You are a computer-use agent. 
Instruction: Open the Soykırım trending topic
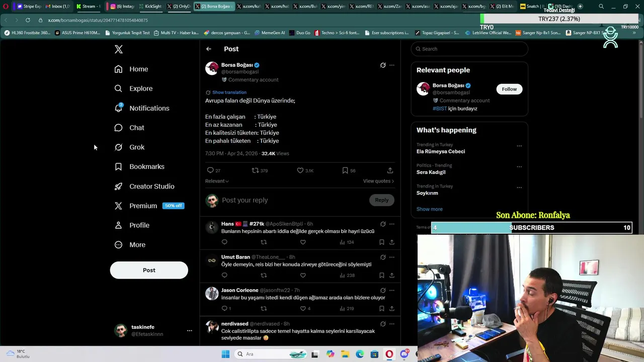click(427, 193)
